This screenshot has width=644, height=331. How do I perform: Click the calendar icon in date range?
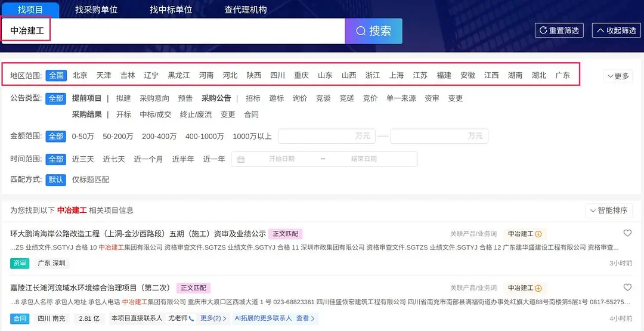coord(241,159)
